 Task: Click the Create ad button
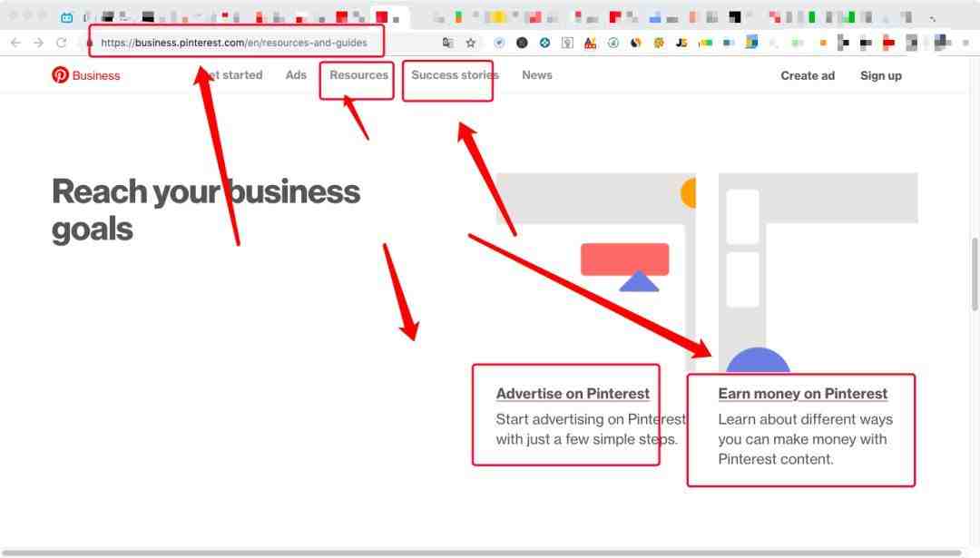[808, 75]
